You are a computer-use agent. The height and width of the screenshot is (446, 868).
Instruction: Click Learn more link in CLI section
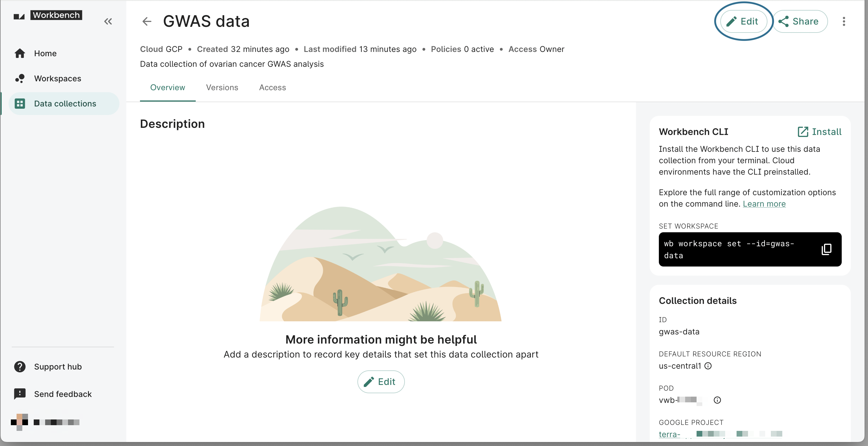(x=764, y=203)
